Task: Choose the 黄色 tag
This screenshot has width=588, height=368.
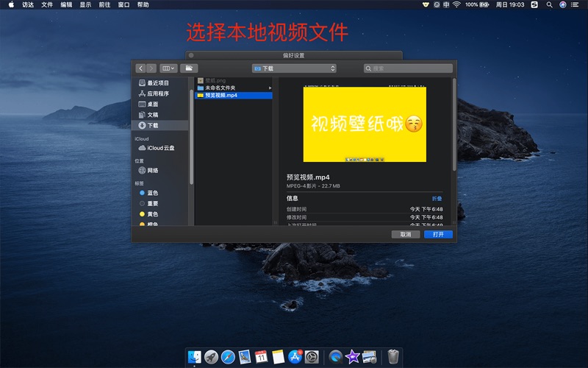Action: [x=149, y=213]
